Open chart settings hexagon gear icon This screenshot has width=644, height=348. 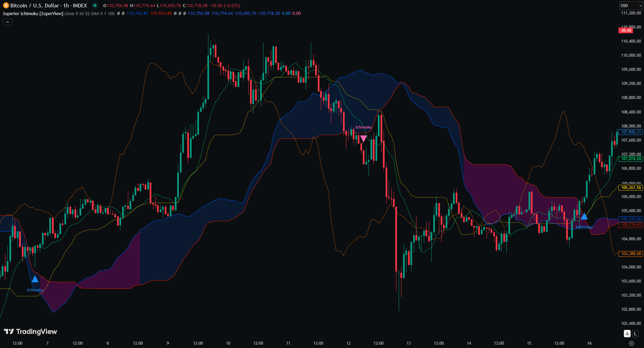click(631, 343)
